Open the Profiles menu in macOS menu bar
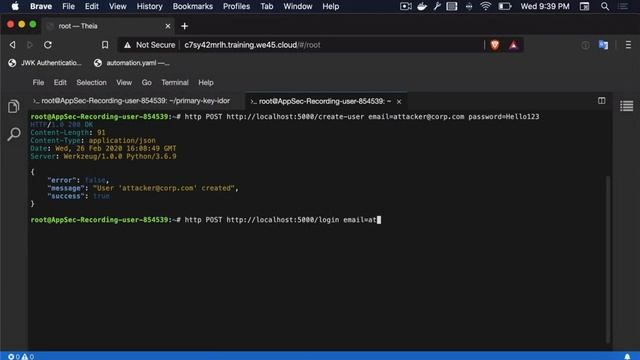The height and width of the screenshot is (360, 640). (236, 6)
